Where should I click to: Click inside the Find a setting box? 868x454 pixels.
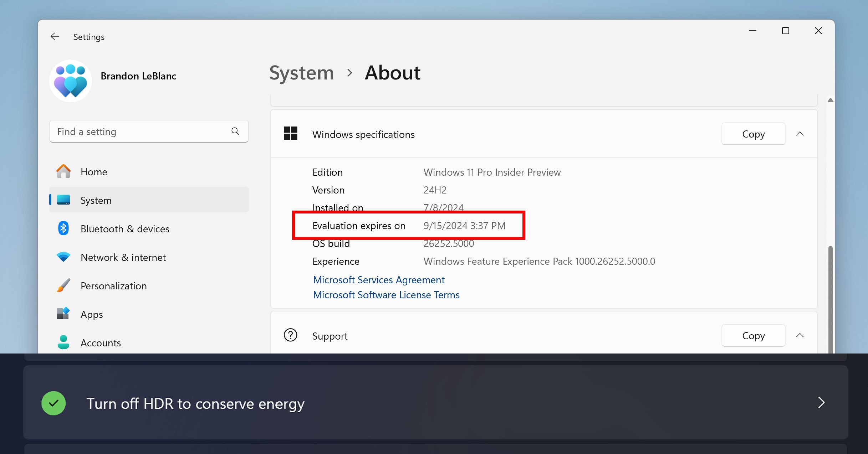[149, 131]
